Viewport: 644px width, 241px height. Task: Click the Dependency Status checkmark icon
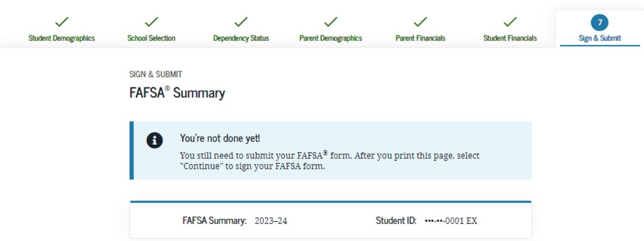[x=241, y=22]
